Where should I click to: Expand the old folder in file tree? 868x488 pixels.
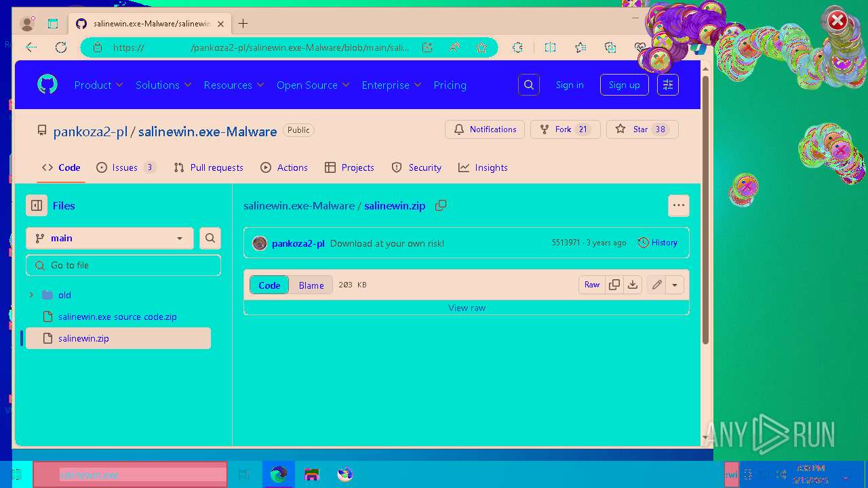[x=31, y=295]
